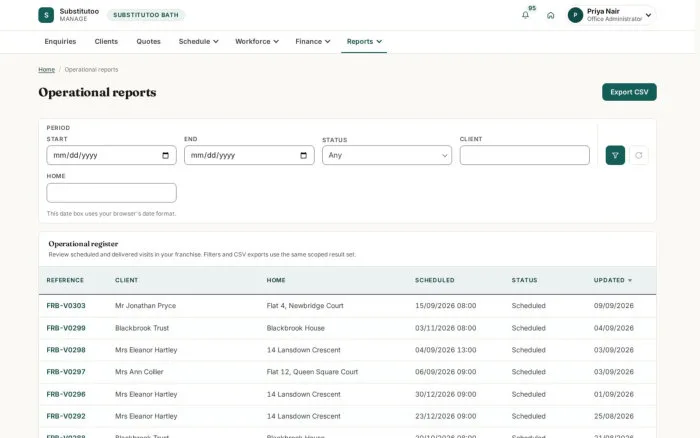Open the Finance menu
700x438 pixels.
313,42
